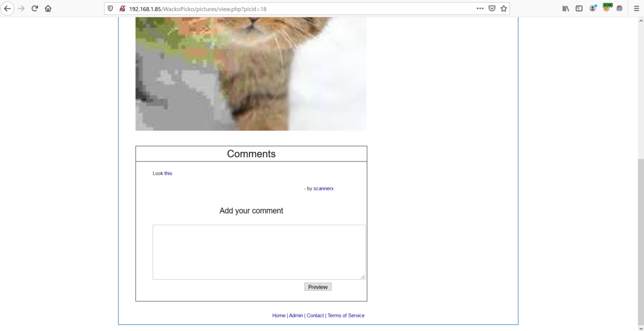View insecure connection padlock info

[x=122, y=9]
